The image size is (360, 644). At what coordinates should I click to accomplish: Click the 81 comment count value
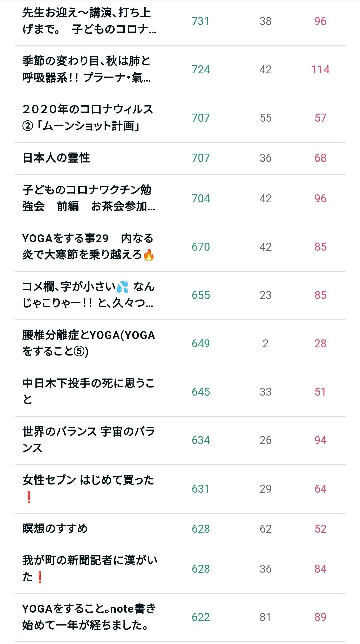pos(265,617)
